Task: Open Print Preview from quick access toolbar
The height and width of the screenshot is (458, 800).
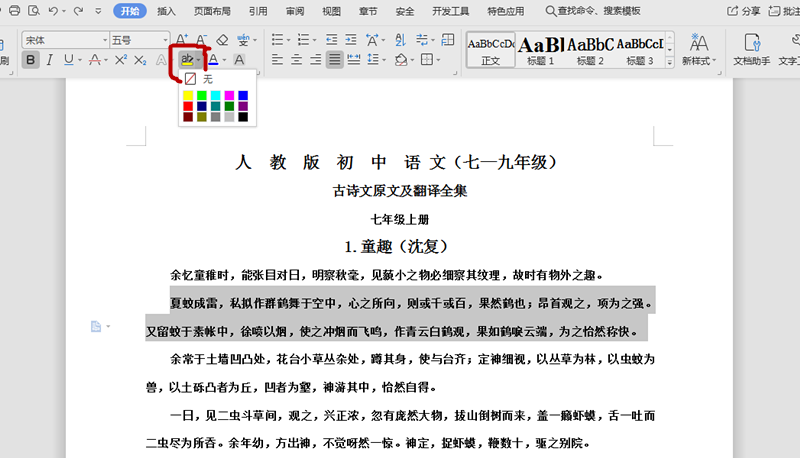Action: 34,10
